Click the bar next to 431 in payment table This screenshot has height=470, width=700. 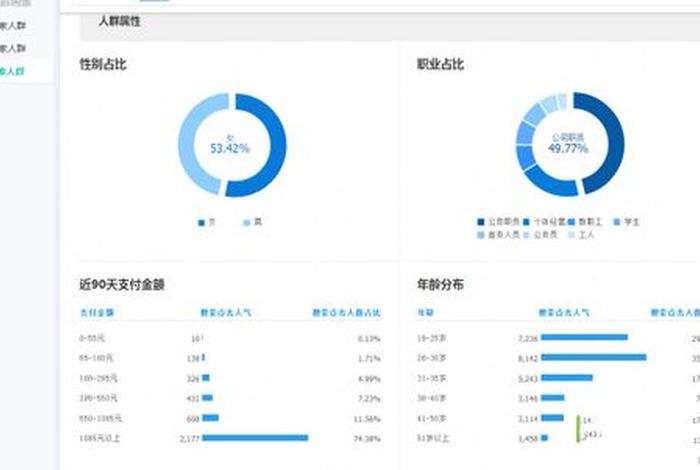(208, 398)
